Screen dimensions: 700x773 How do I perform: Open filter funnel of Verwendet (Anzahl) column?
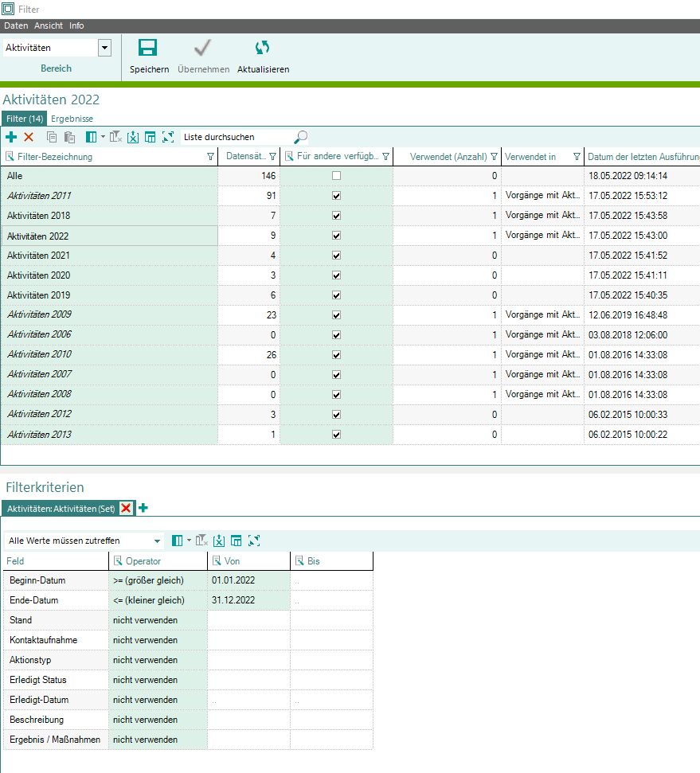point(494,157)
